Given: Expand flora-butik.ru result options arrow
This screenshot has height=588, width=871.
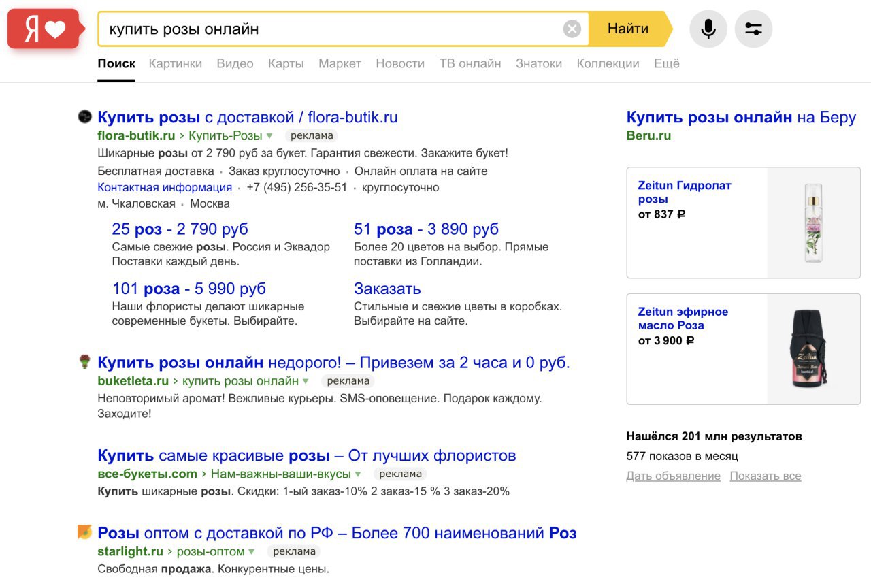Looking at the screenshot, I should pyautogui.click(x=269, y=136).
